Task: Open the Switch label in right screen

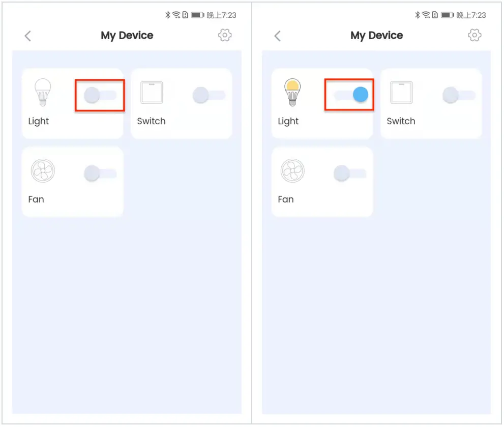Action: pyautogui.click(x=401, y=121)
